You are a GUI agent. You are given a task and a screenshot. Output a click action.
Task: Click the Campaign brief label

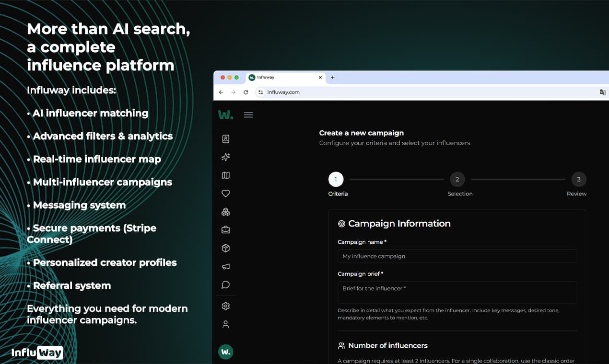pyautogui.click(x=361, y=274)
